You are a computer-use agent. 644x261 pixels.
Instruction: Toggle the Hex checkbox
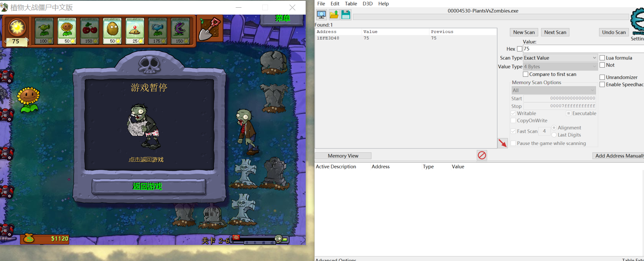519,49
